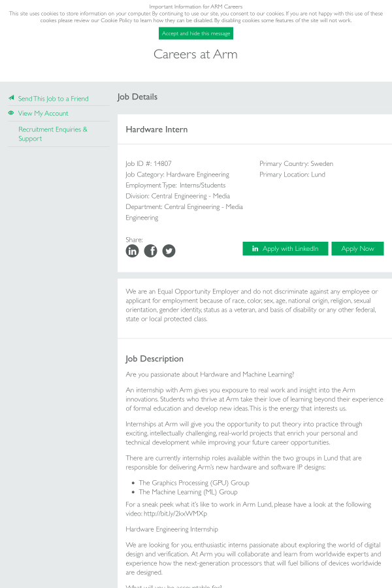Click the Job ID #: 14807 text
Screen dimensions: 392x588
pyautogui.click(x=148, y=163)
